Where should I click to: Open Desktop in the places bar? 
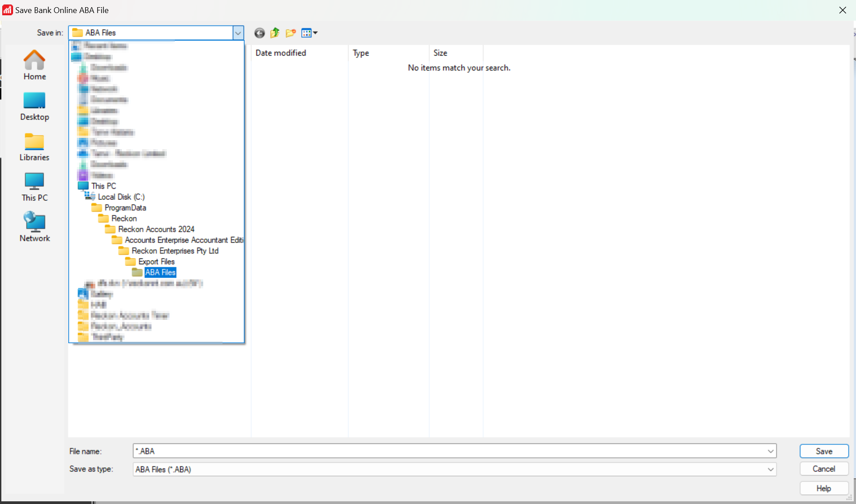tap(35, 106)
